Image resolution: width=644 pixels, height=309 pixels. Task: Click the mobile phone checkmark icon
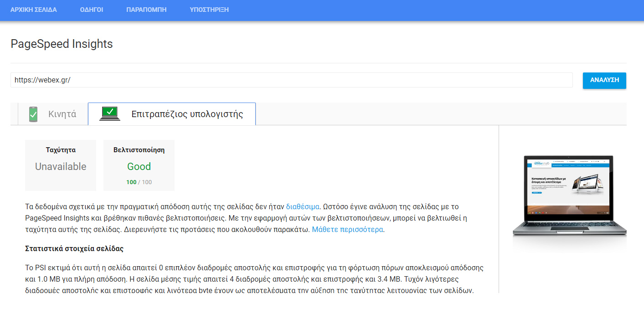click(33, 114)
